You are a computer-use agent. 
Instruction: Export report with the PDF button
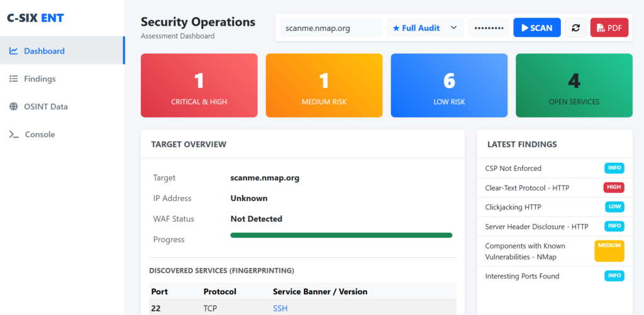(x=609, y=28)
